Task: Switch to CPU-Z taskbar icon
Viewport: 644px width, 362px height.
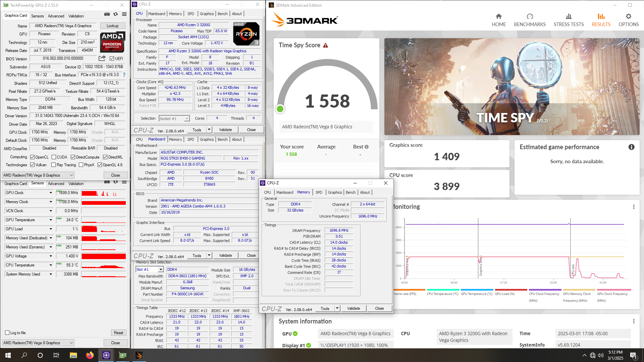Action: click(x=106, y=355)
